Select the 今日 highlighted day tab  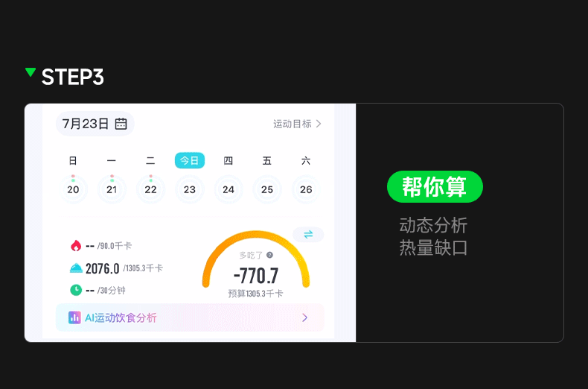pyautogui.click(x=189, y=161)
